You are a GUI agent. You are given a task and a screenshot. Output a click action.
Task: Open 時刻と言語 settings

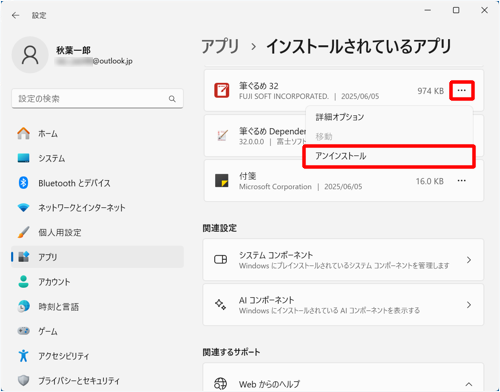[x=97, y=306]
